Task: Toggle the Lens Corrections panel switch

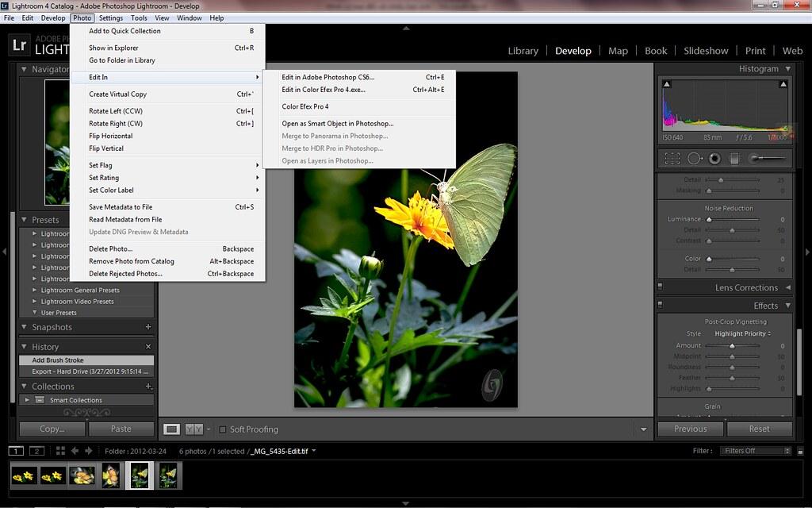Action: tap(660, 287)
